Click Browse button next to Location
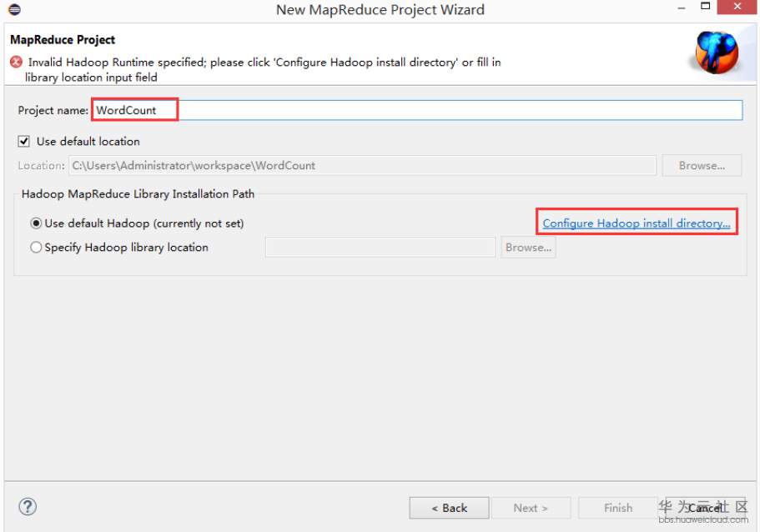 pyautogui.click(x=702, y=166)
